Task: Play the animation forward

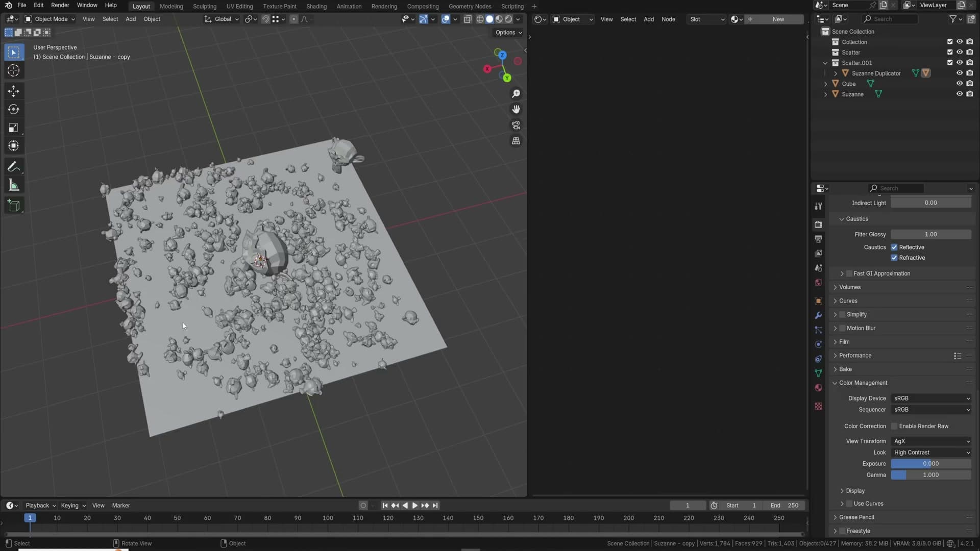Action: [x=414, y=506]
